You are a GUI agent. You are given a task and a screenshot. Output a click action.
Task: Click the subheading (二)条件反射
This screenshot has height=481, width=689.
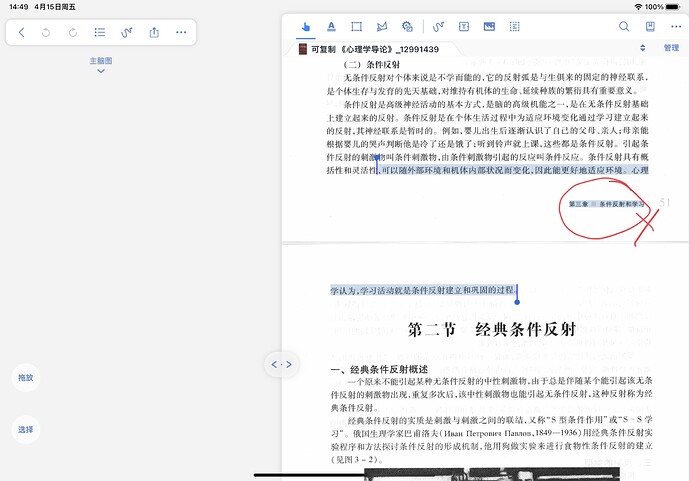[x=372, y=65]
